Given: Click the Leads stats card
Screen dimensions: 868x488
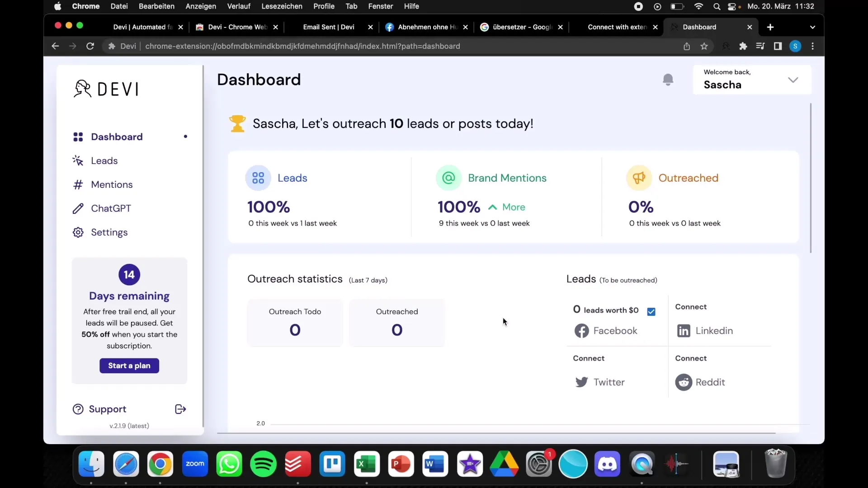Looking at the screenshot, I should coord(322,197).
